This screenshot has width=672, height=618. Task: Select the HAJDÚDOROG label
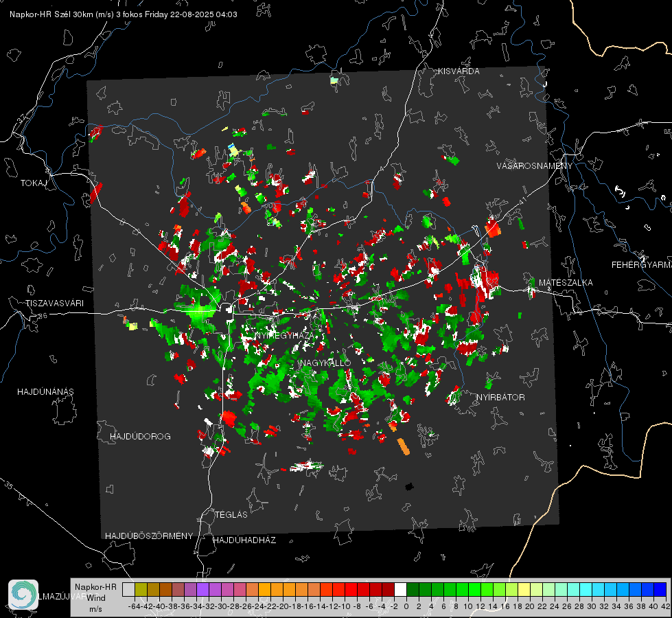click(x=140, y=437)
